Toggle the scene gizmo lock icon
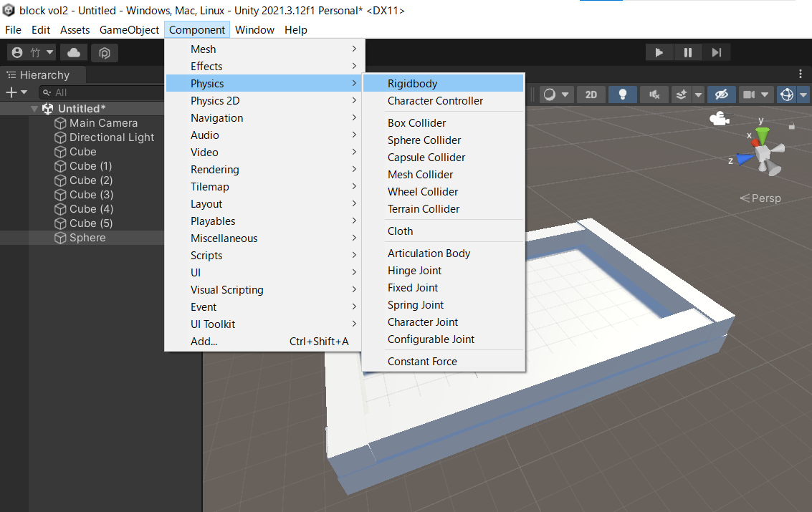 (x=791, y=126)
